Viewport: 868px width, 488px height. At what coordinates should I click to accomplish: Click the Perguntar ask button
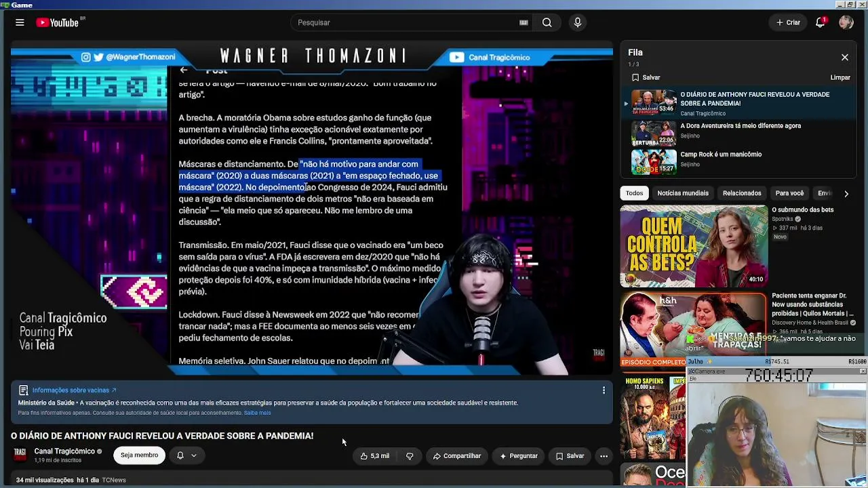[518, 456]
